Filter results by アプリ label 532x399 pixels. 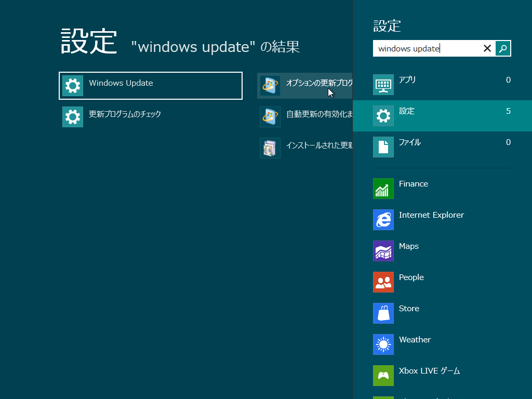(x=407, y=79)
